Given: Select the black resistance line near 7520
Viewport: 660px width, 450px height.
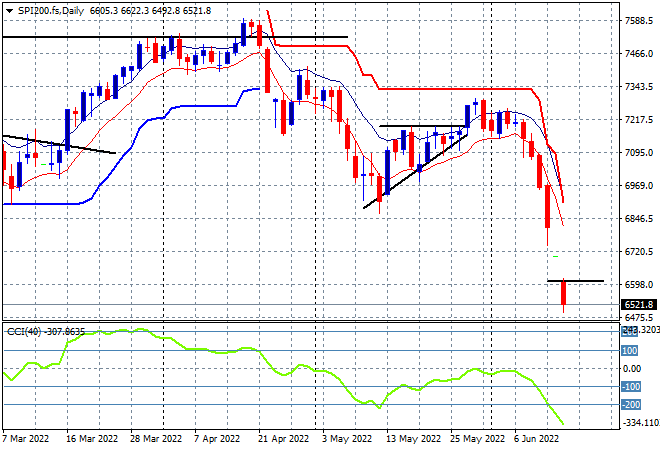Looking at the screenshot, I should click(175, 37).
